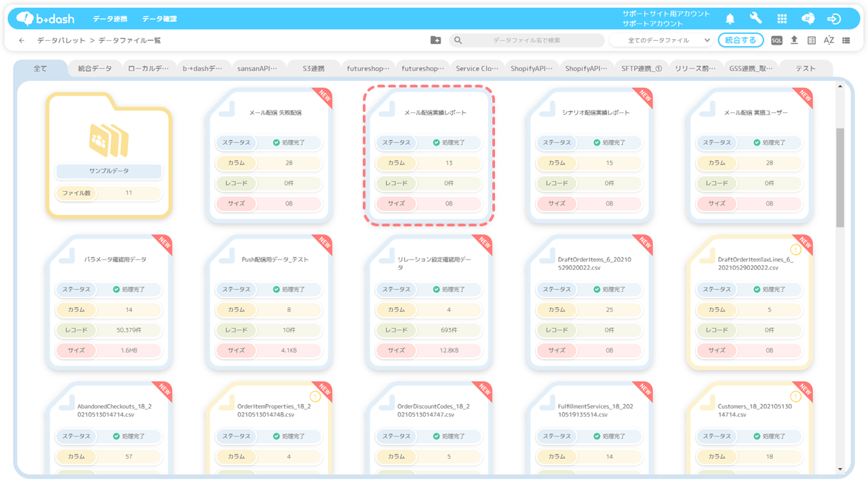Click in the データファイル名で検索 search field
The height and width of the screenshot is (488, 868).
click(x=526, y=41)
